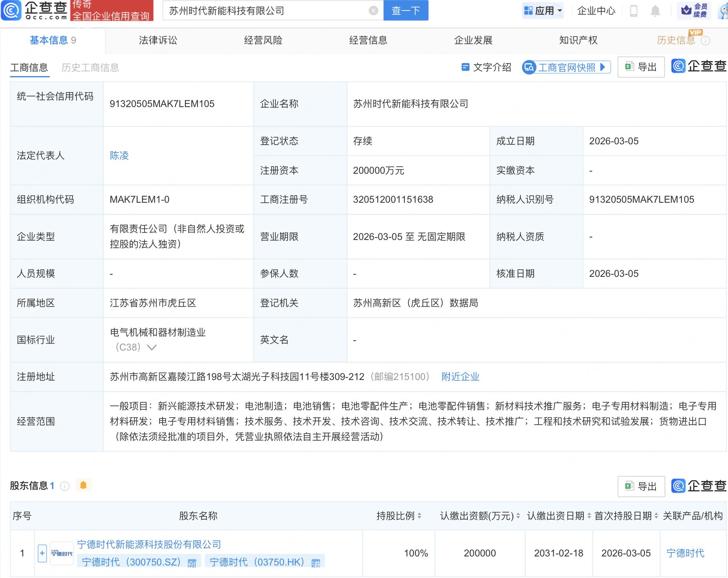Open 历史工商信息 tab
728x578 pixels.
90,67
